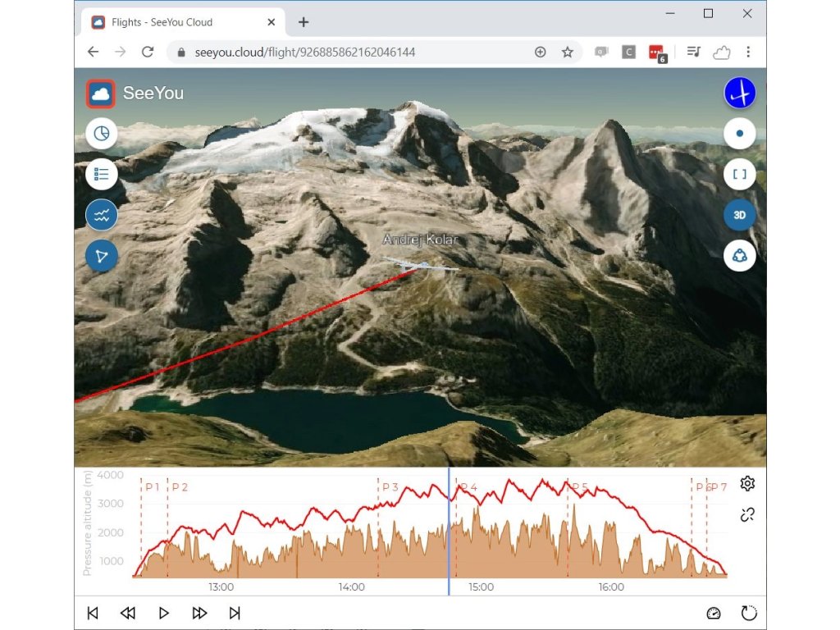Toggle the barogram wave graph button
The width and height of the screenshot is (840, 630).
click(102, 216)
